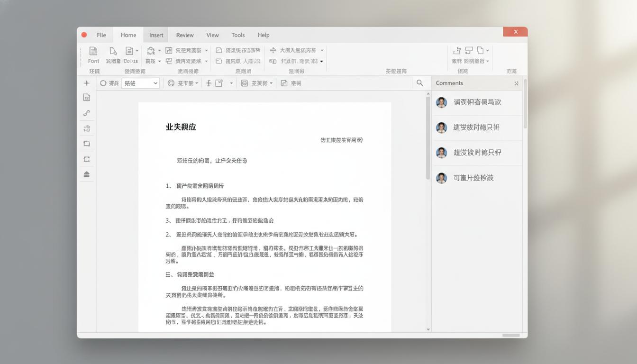
Task: Click the Font document icon in the ribbon
Action: click(x=93, y=51)
